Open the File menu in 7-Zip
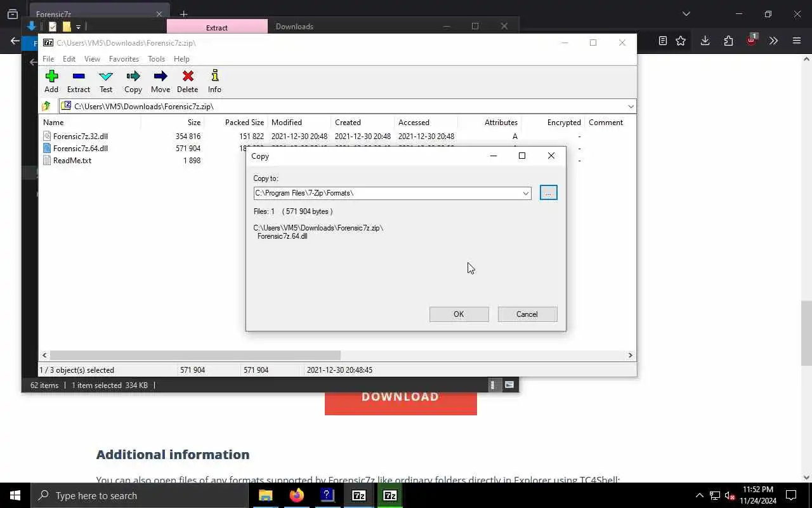Viewport: 812px width, 508px height. point(48,58)
